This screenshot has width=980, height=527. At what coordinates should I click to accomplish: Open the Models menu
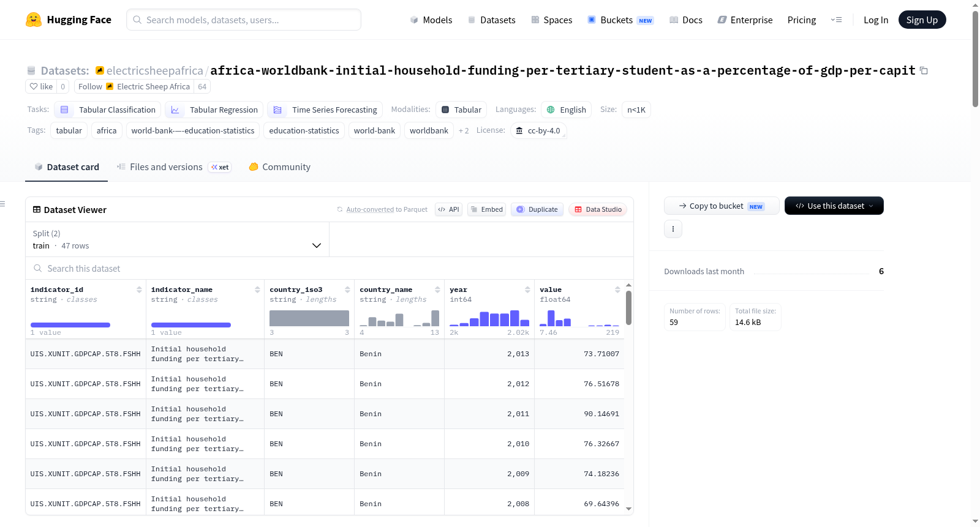(431, 20)
